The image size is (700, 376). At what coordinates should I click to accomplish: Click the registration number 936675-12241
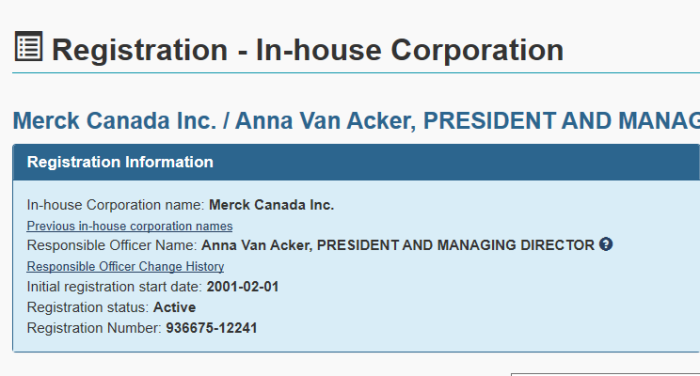coord(212,328)
